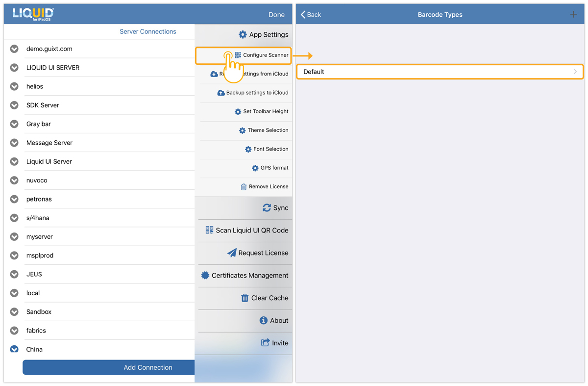Expand the SDK Server connection chevron
Image resolution: width=588 pixels, height=386 pixels.
click(x=14, y=105)
